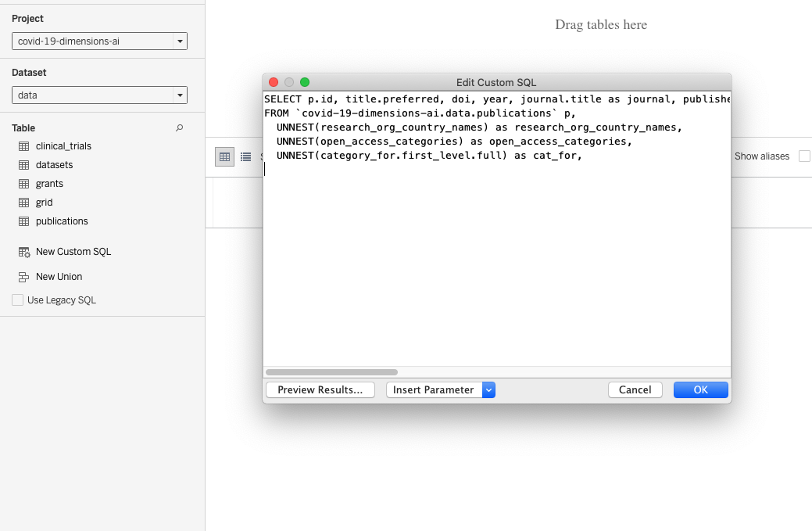Viewport: 812px width, 531px height.
Task: Click the UNNEST(category_for.first_level.full) line
Action: coord(429,156)
